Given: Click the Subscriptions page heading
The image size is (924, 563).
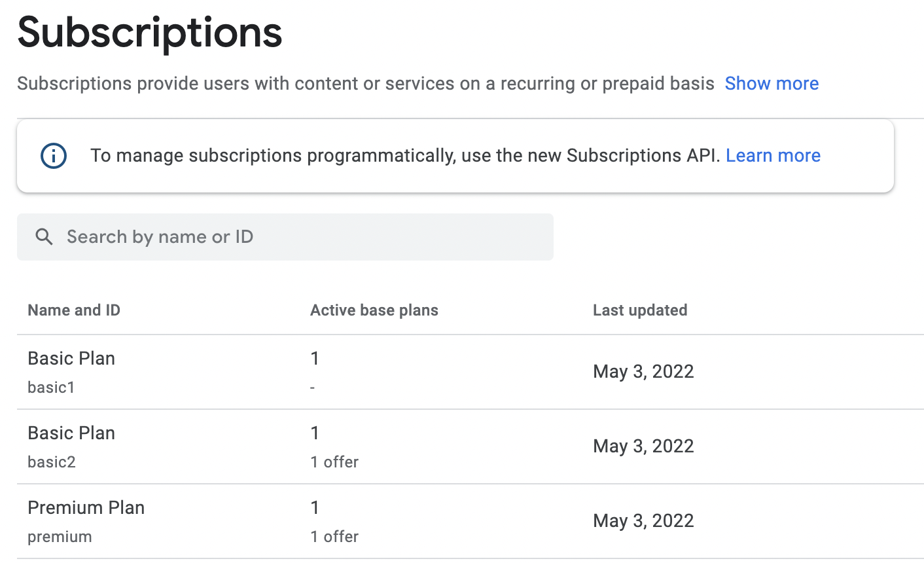Looking at the screenshot, I should coord(150,33).
